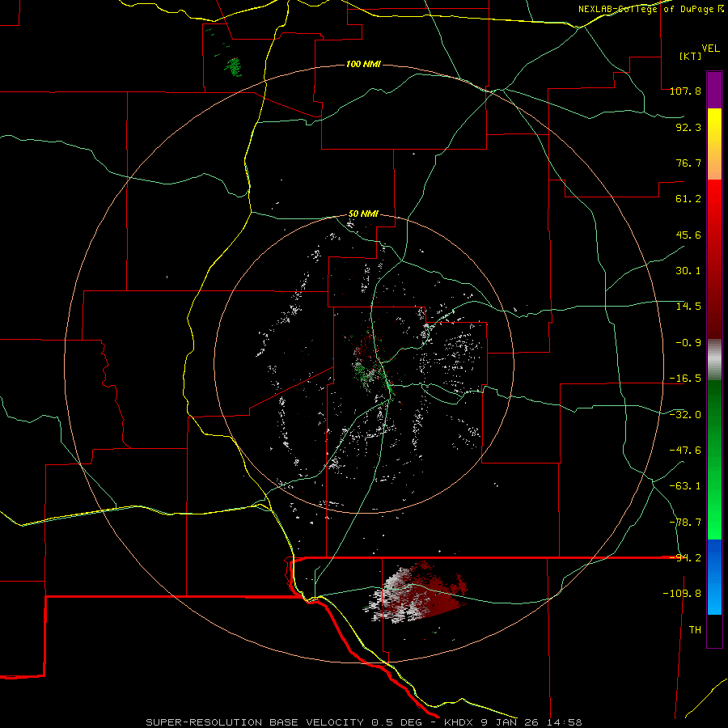Image resolution: width=728 pixels, height=728 pixels.
Task: Click the -47.6 velocity scale value
Action: click(685, 451)
